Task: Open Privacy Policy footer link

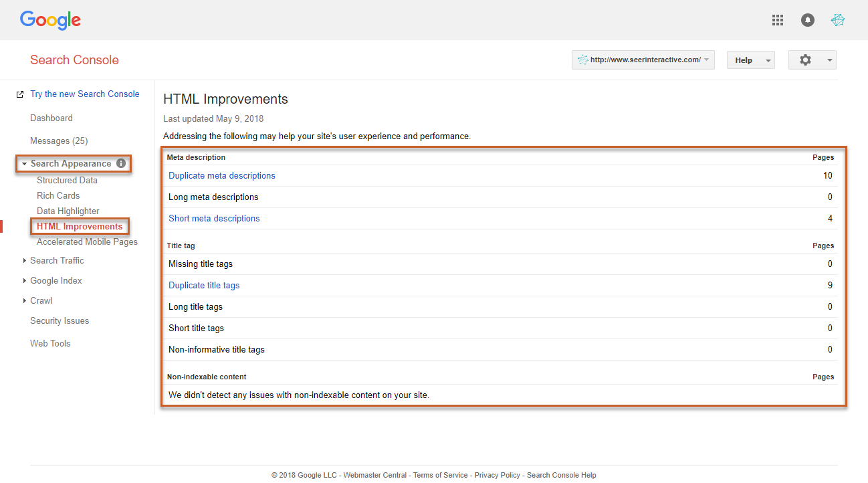Action: coord(497,475)
